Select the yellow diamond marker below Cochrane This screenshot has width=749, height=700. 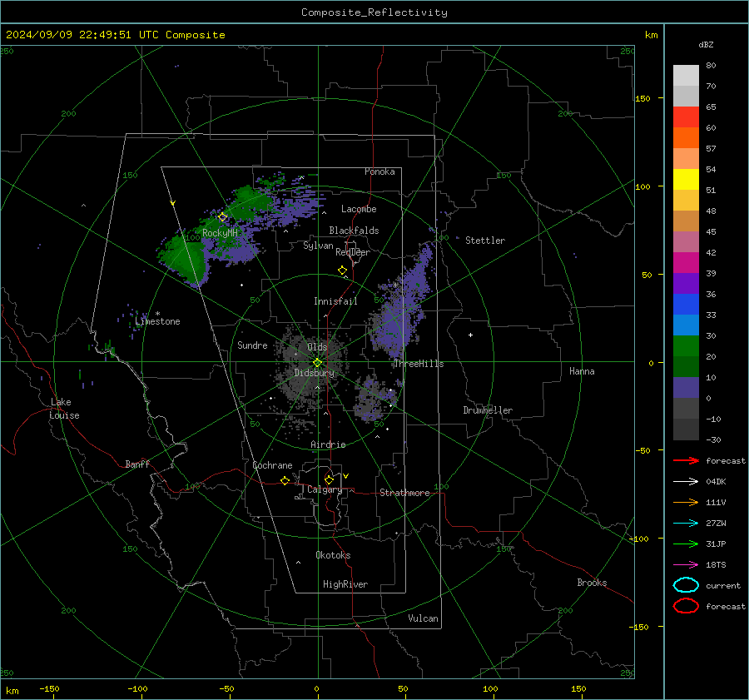285,480
